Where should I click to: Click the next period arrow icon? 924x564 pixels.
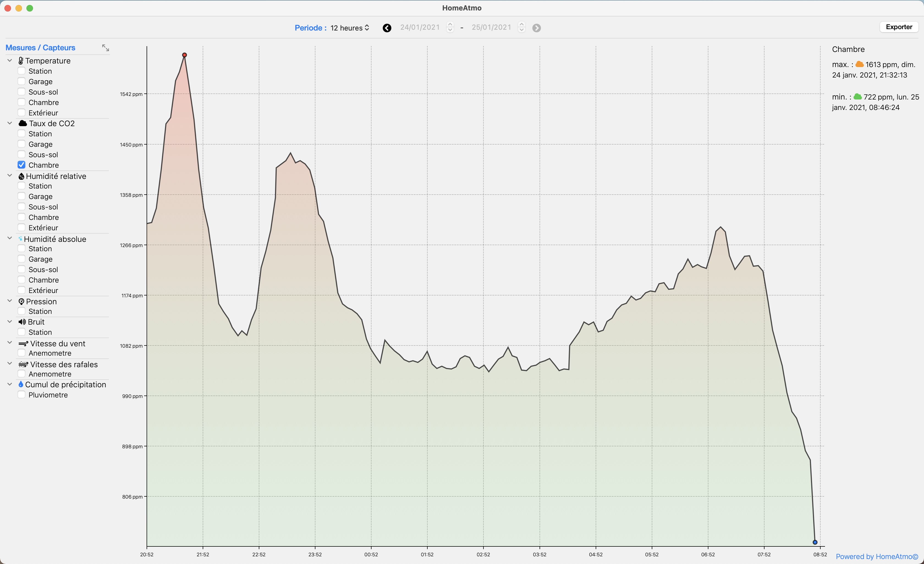pyautogui.click(x=536, y=28)
